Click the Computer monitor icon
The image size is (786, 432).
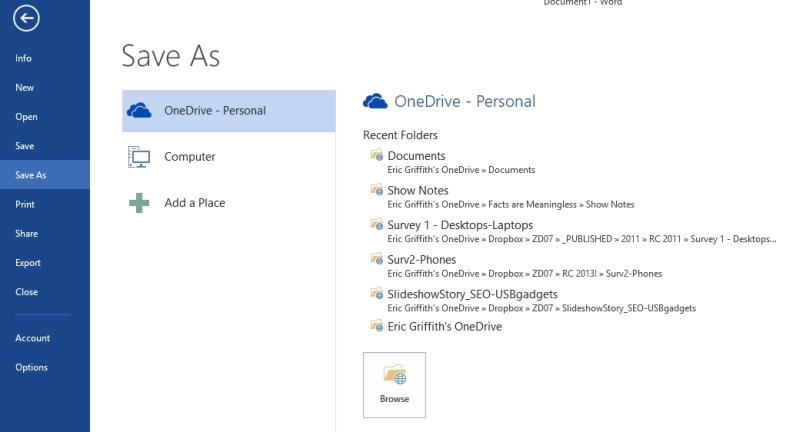pyautogui.click(x=139, y=157)
